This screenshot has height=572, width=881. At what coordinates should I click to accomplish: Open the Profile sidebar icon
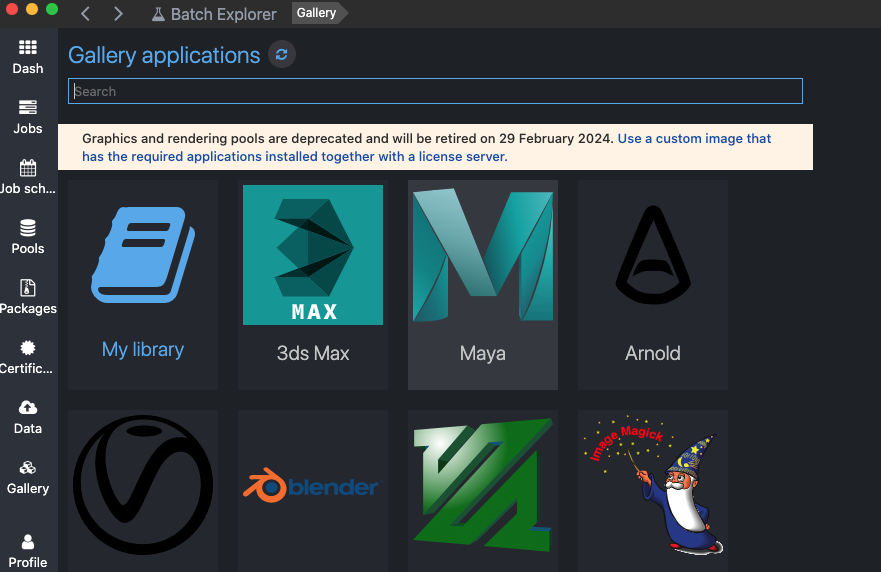[28, 542]
